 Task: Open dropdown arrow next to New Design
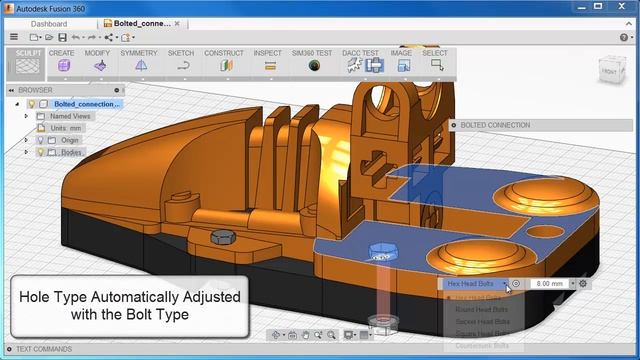40,38
